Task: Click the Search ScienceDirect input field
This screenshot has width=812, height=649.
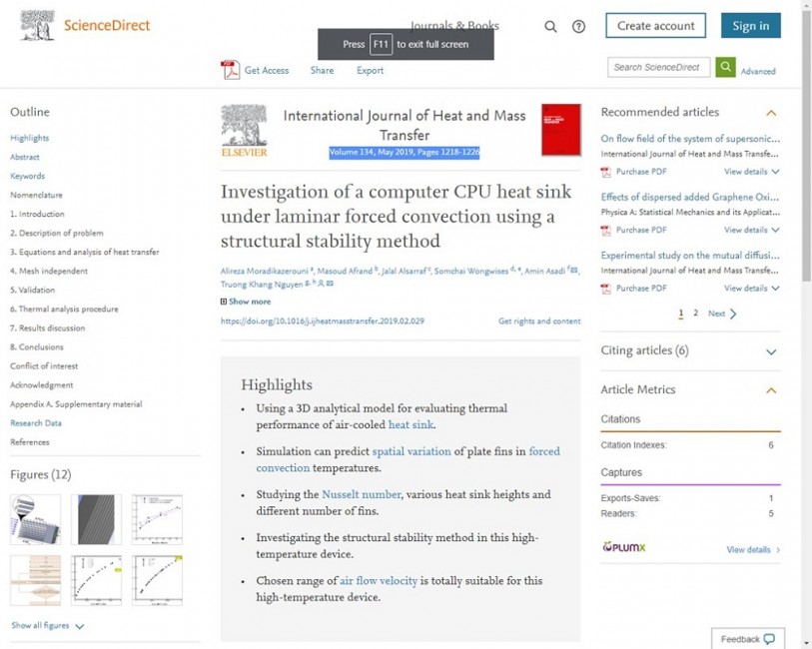Action: coord(658,67)
